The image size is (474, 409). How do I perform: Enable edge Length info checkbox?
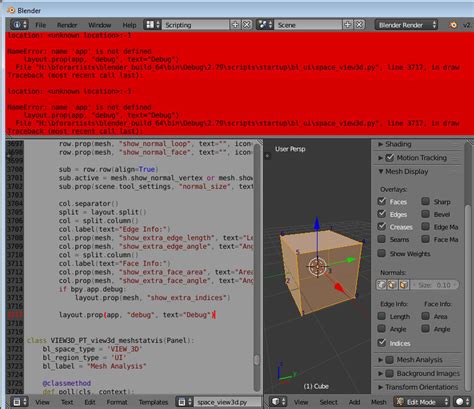pos(382,316)
